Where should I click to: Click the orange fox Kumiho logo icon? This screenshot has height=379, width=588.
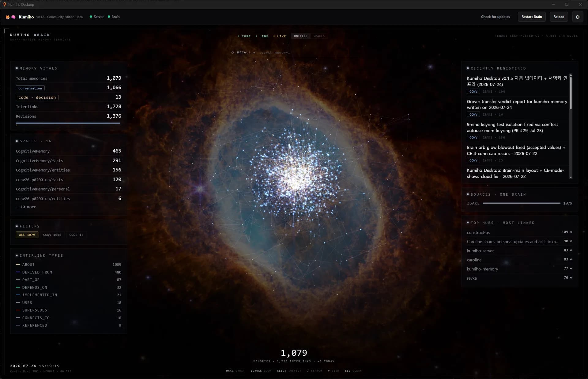8,17
